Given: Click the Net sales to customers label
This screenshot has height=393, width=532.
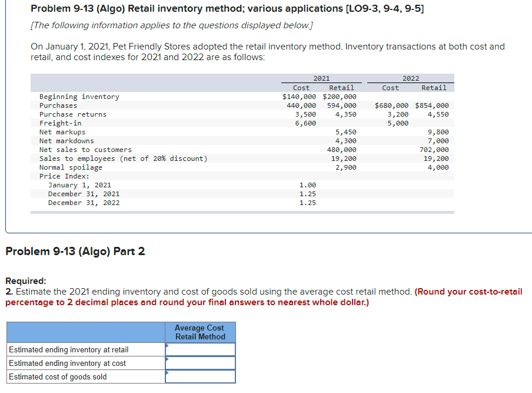Looking at the screenshot, I should [x=85, y=150].
